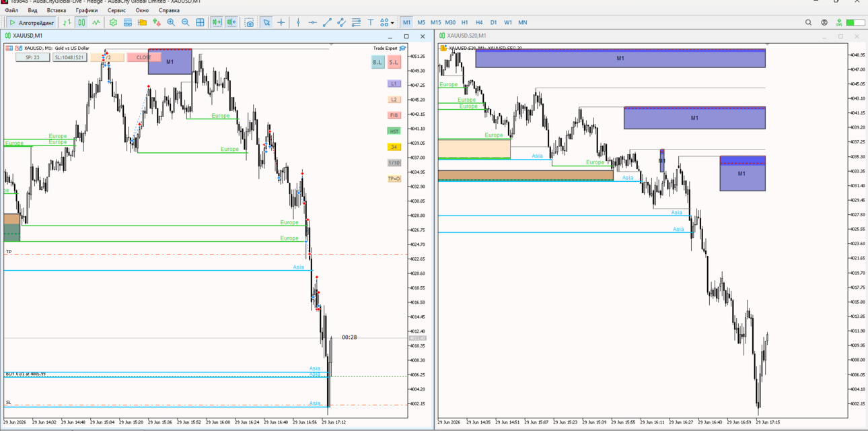Click the purple L1 button

pos(394,84)
